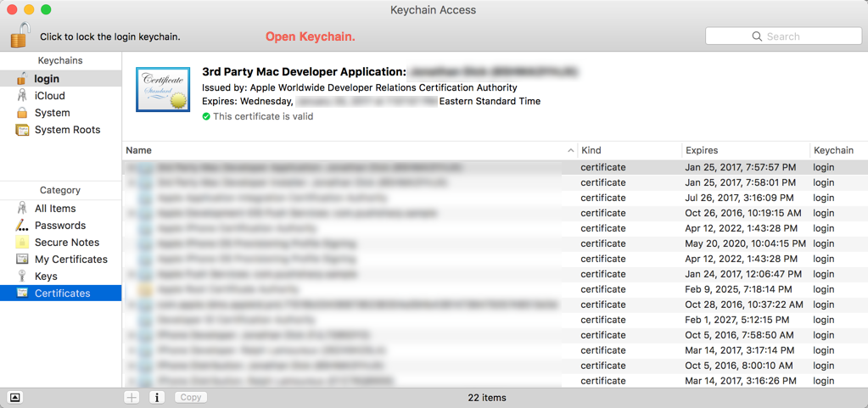The width and height of the screenshot is (868, 408).
Task: Click expiry Mar 14, 2017, 3:17:14 PM
Action: pos(740,350)
